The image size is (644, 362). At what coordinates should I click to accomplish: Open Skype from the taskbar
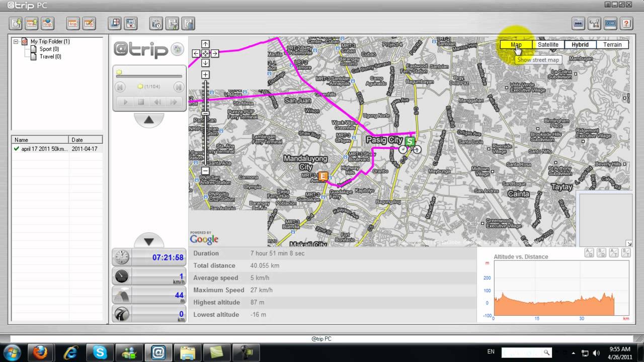tap(99, 352)
